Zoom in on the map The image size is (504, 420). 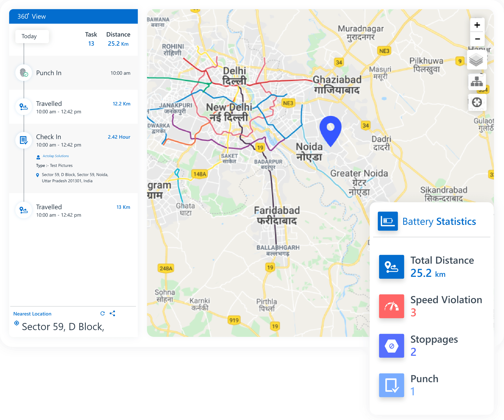point(477,25)
